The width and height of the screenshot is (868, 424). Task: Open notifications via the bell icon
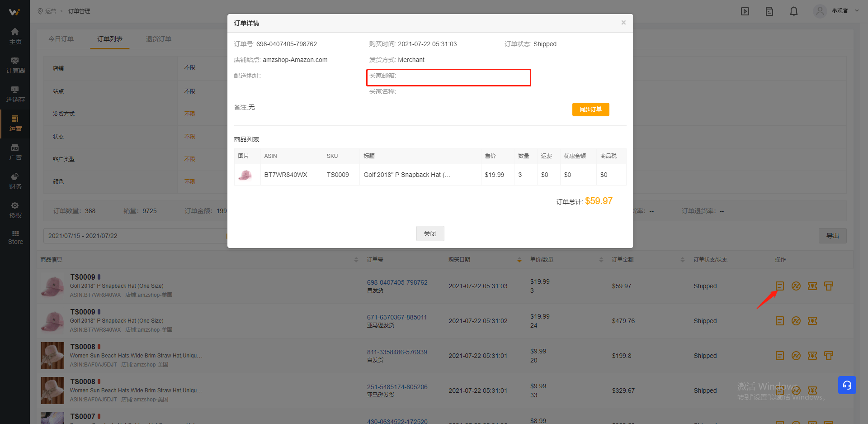(x=793, y=11)
